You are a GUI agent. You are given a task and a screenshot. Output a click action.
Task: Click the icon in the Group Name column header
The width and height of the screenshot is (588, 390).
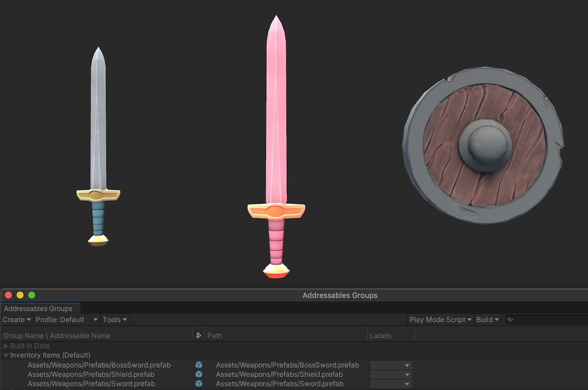click(x=199, y=336)
